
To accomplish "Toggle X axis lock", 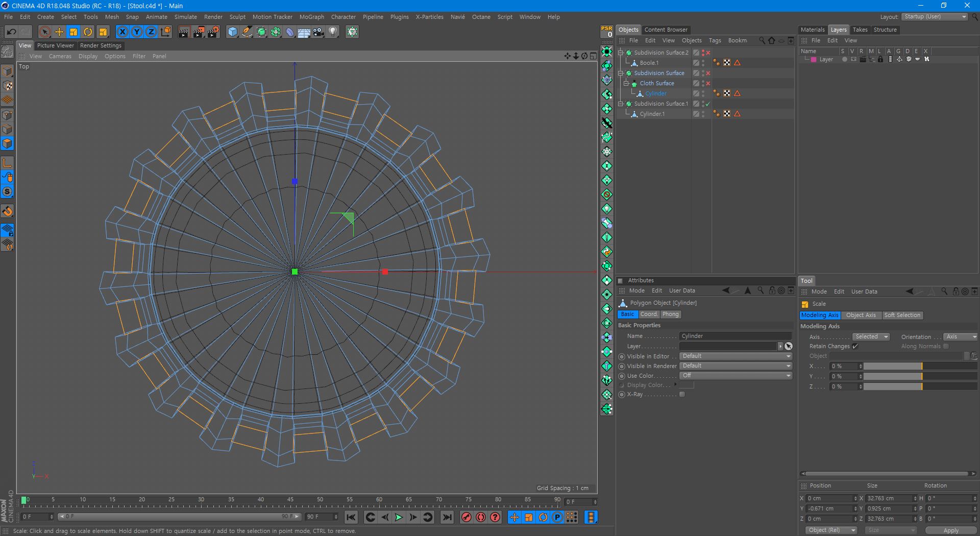I will pyautogui.click(x=122, y=32).
